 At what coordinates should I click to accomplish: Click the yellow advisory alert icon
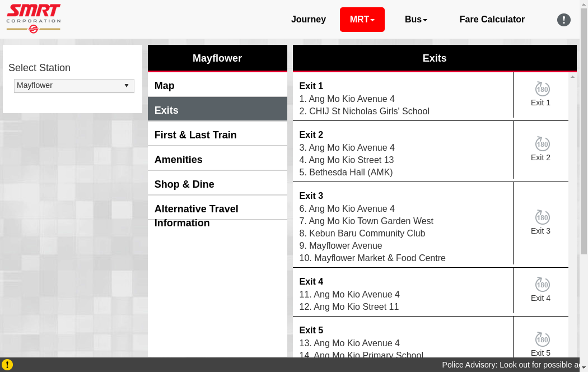(x=7, y=365)
